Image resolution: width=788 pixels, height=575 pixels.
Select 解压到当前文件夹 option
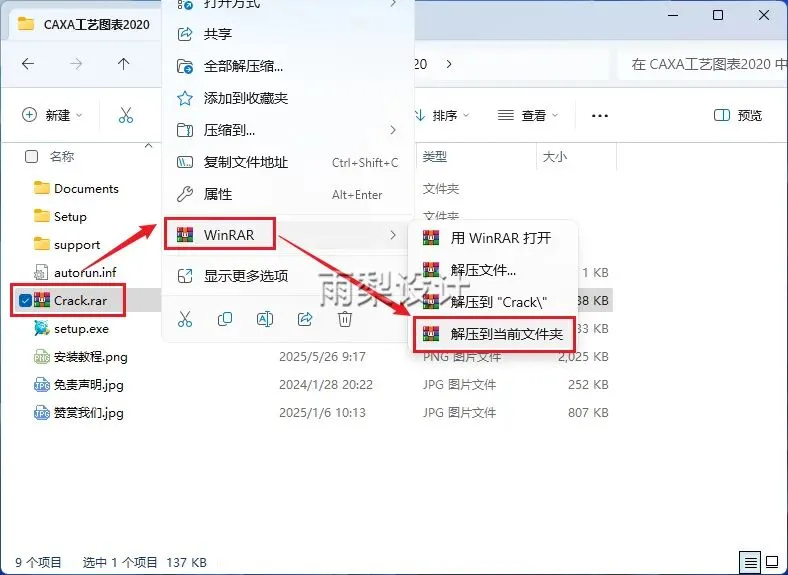494,334
